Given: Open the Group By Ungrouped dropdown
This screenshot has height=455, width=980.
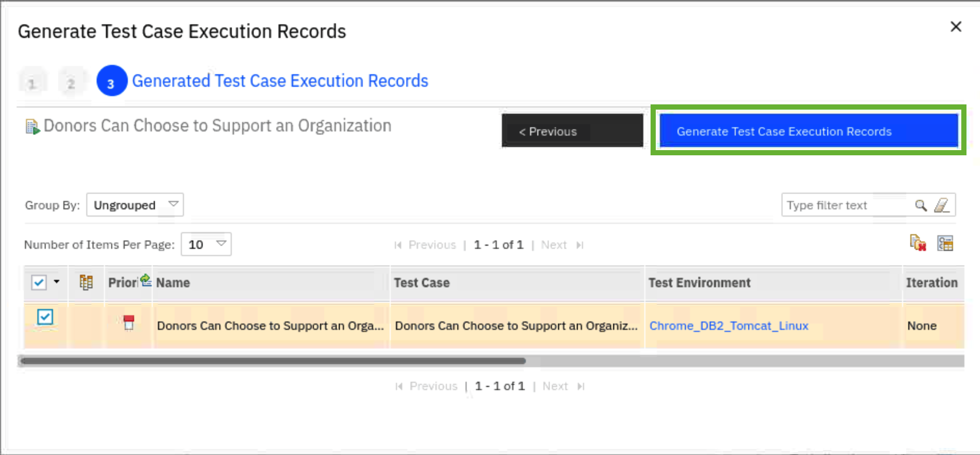Looking at the screenshot, I should click(135, 205).
